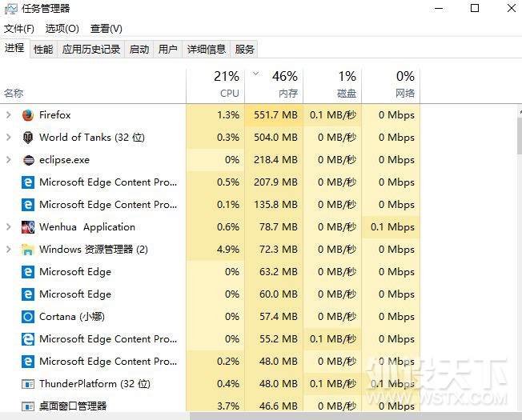Screen dimensions: 522x420
Task: Open the 文件(F) menu
Action: pyautogui.click(x=19, y=29)
